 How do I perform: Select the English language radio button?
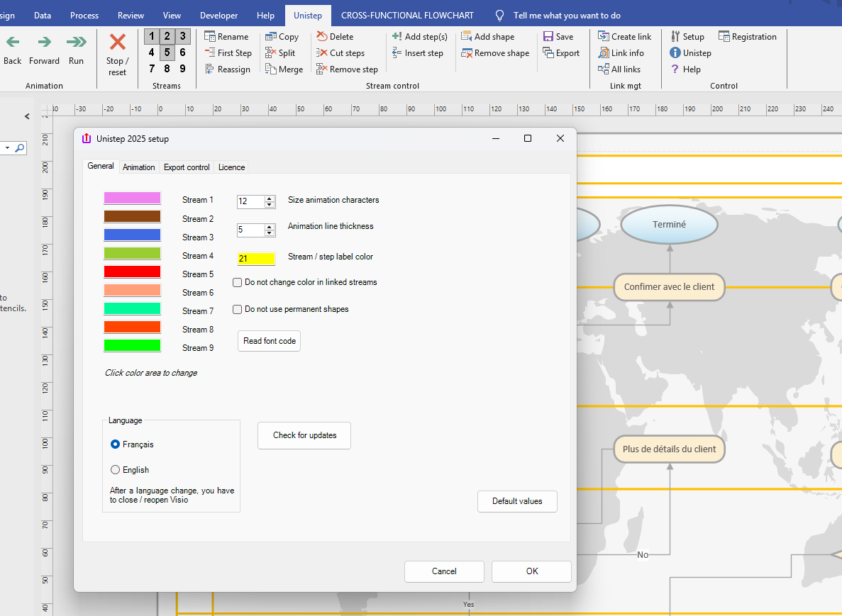[116, 470]
